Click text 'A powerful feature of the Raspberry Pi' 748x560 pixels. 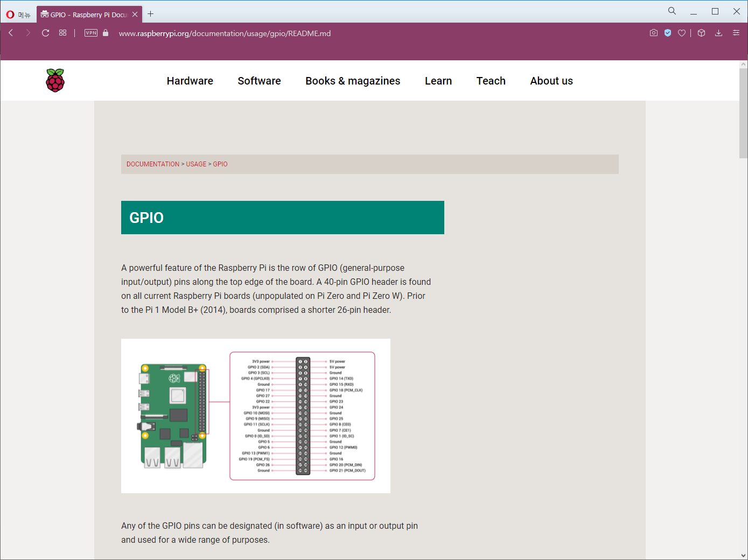pyautogui.click(x=194, y=268)
